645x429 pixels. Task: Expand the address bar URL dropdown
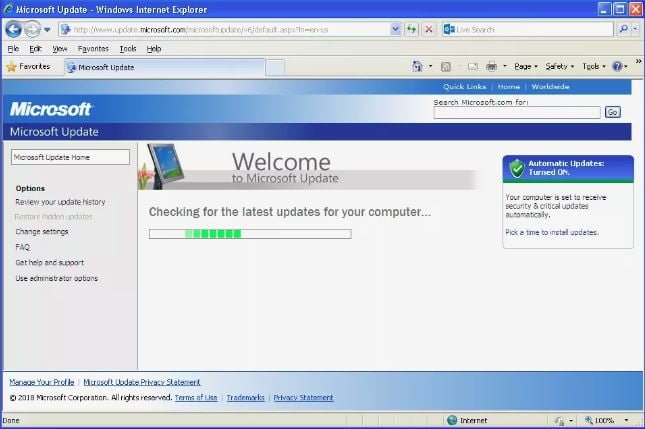click(x=396, y=29)
